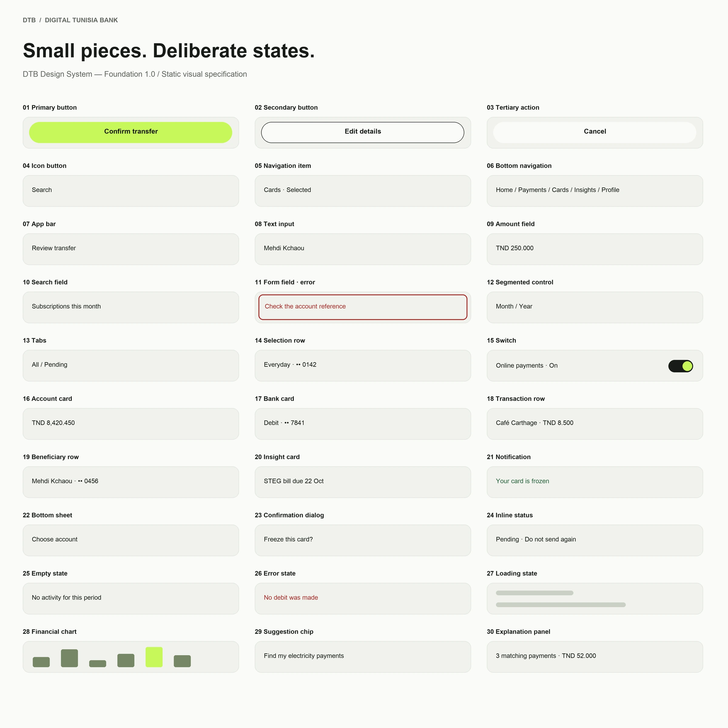
Task: Click the tallest dark green chart bar
Action: click(x=69, y=658)
